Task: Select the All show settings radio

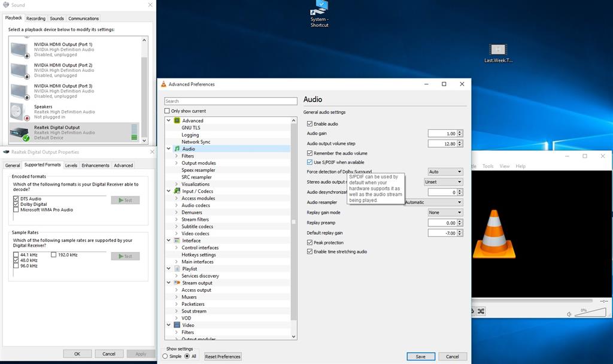Action: [187, 356]
